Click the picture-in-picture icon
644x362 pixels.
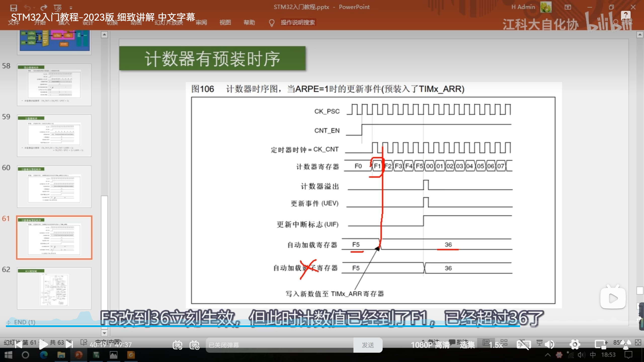[600, 345]
